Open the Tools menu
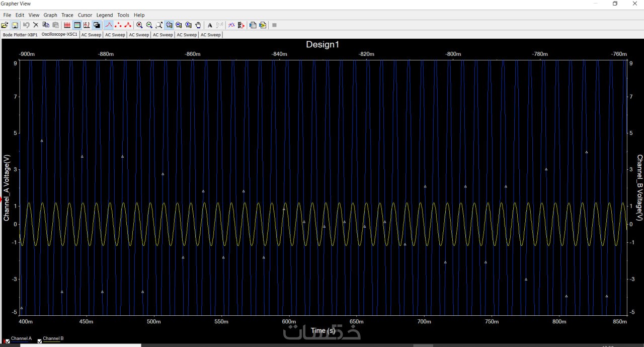This screenshot has height=347, width=644. (x=123, y=15)
